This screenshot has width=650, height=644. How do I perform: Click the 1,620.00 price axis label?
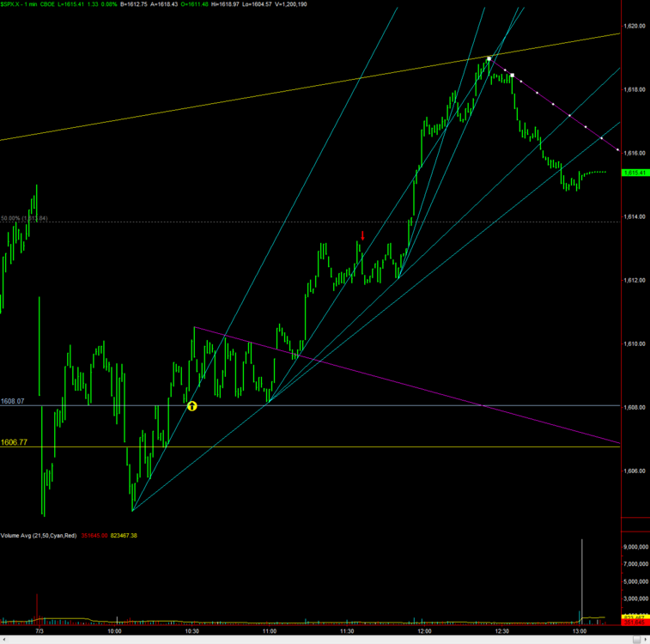[635, 26]
